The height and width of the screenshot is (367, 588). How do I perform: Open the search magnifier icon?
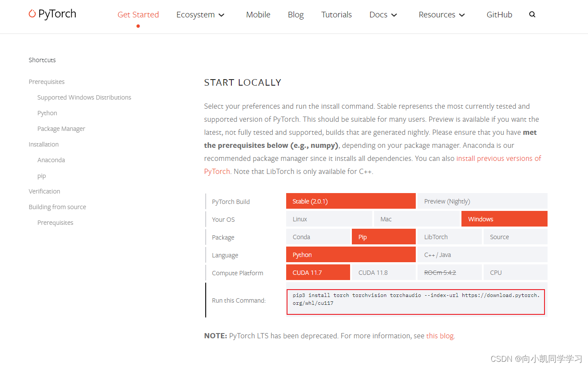tap(532, 14)
